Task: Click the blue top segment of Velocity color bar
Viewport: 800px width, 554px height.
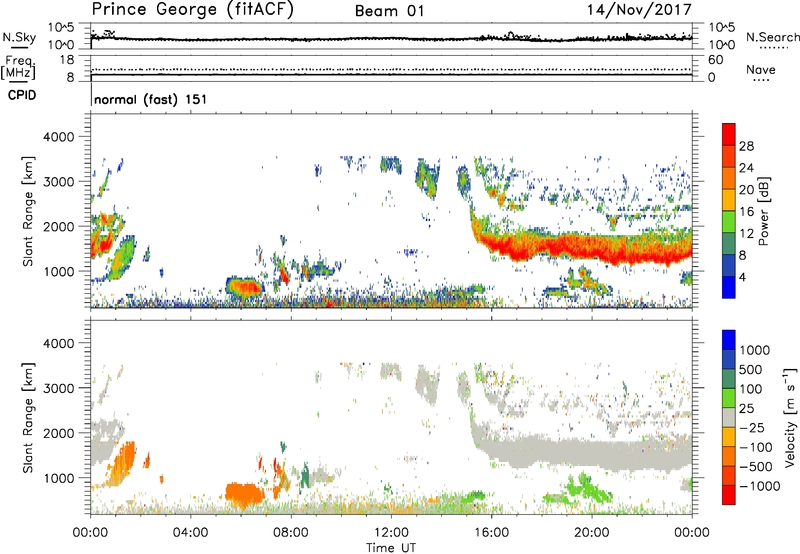Action: (729, 340)
